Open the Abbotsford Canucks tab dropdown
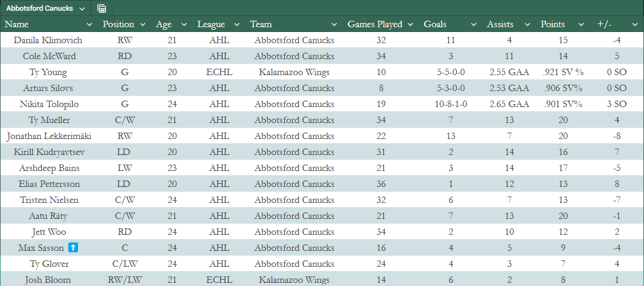The width and height of the screenshot is (644, 286). pyautogui.click(x=81, y=9)
